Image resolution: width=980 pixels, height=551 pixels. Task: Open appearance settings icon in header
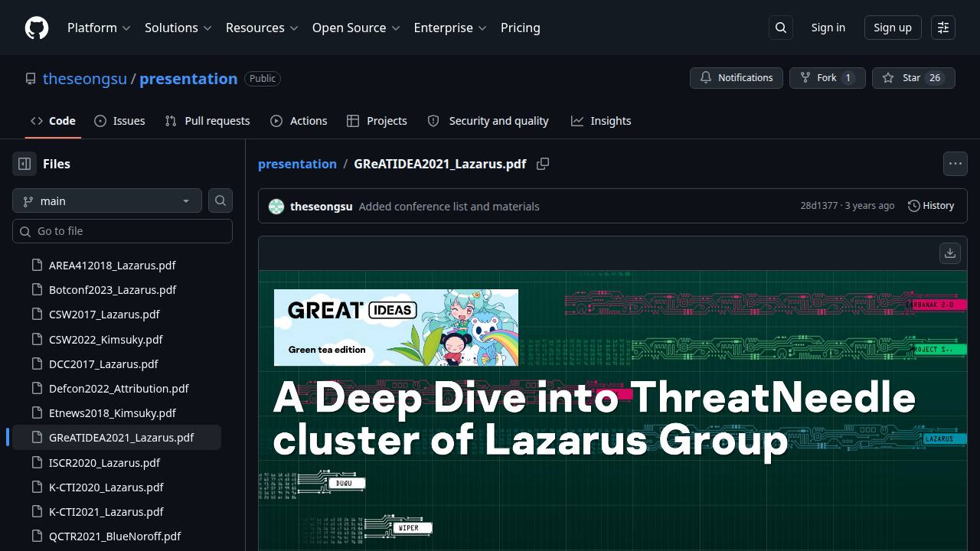click(943, 28)
